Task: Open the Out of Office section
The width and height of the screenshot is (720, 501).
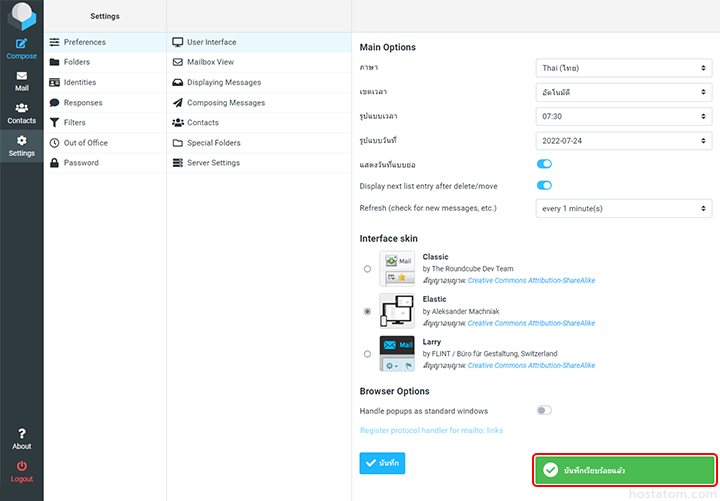Action: 85,143
